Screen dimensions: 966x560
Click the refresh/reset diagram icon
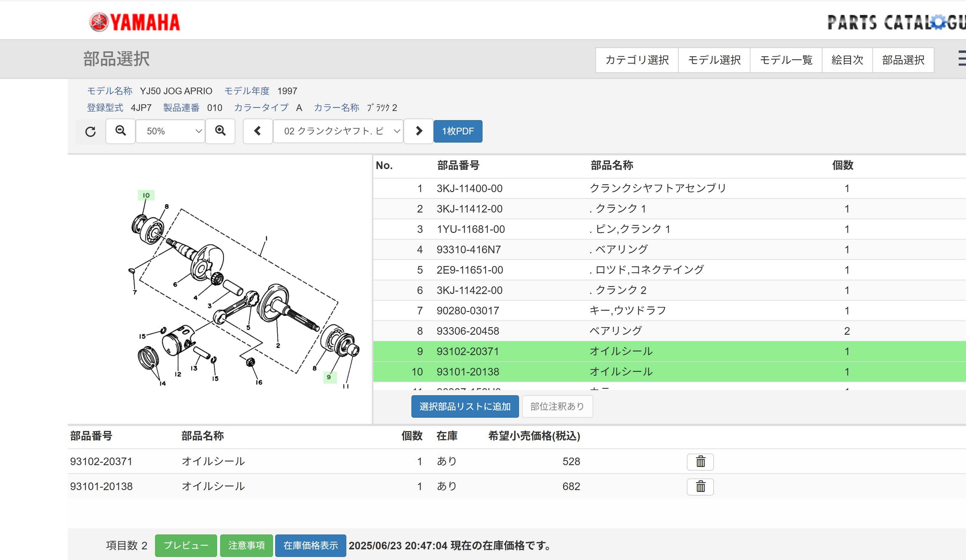point(91,131)
